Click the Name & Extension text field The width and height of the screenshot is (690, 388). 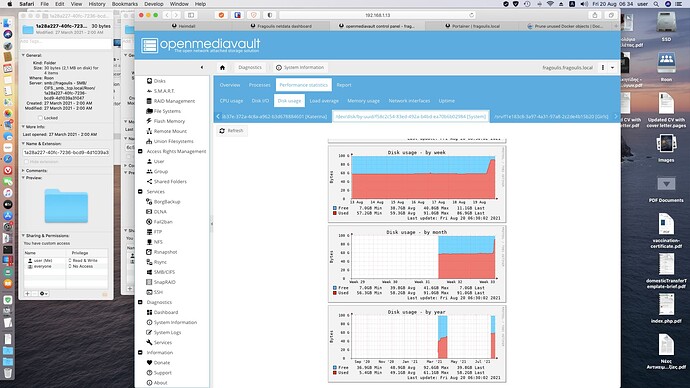tap(66, 152)
